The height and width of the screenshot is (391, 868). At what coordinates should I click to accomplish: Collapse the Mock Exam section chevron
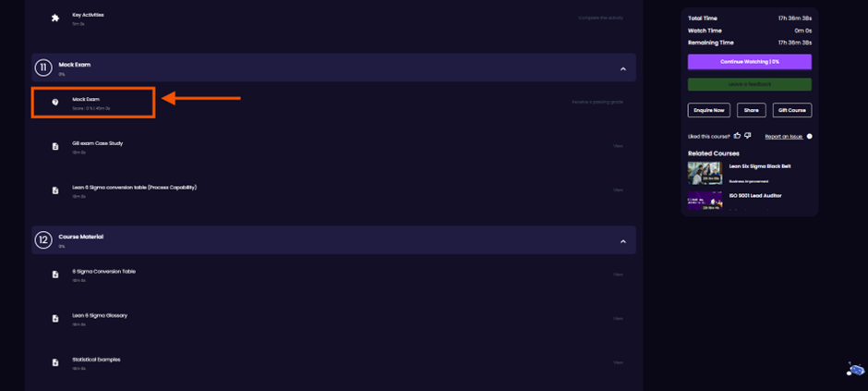(622, 69)
